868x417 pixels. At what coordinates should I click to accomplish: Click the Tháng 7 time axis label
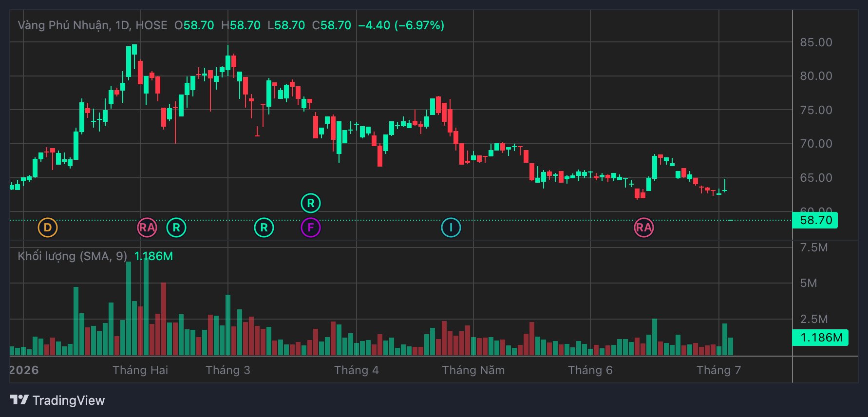pos(719,370)
